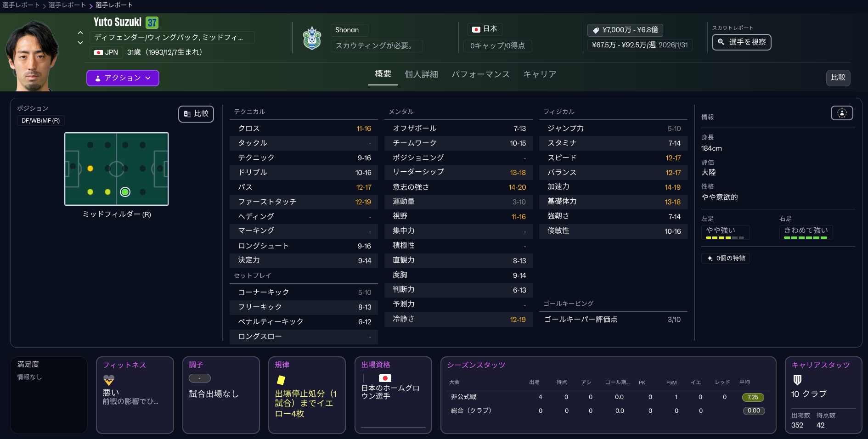Click the Japan flag in 出場資格 card
This screenshot has height=439, width=868.
384,378
